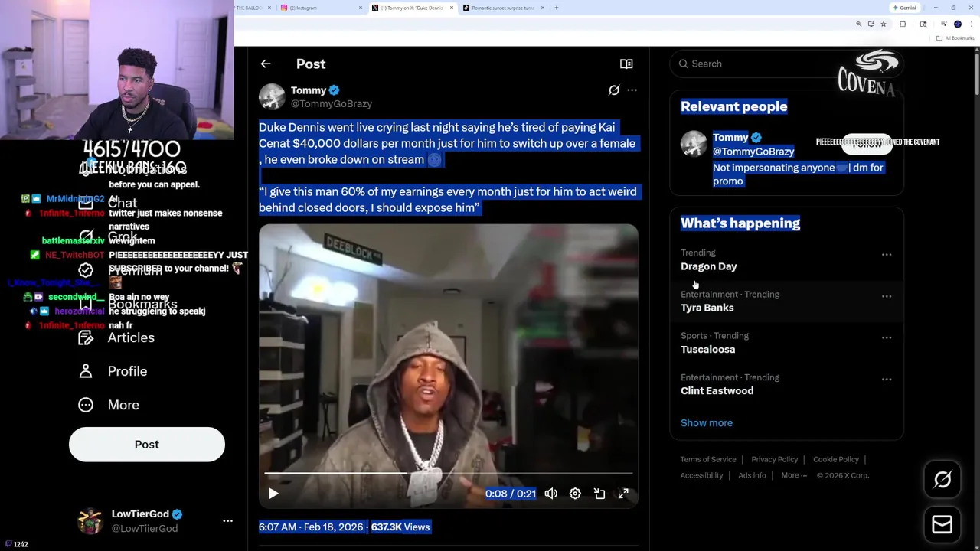Click the Grok icon on Tommy's post
The height and width of the screenshot is (551, 980).
(614, 90)
